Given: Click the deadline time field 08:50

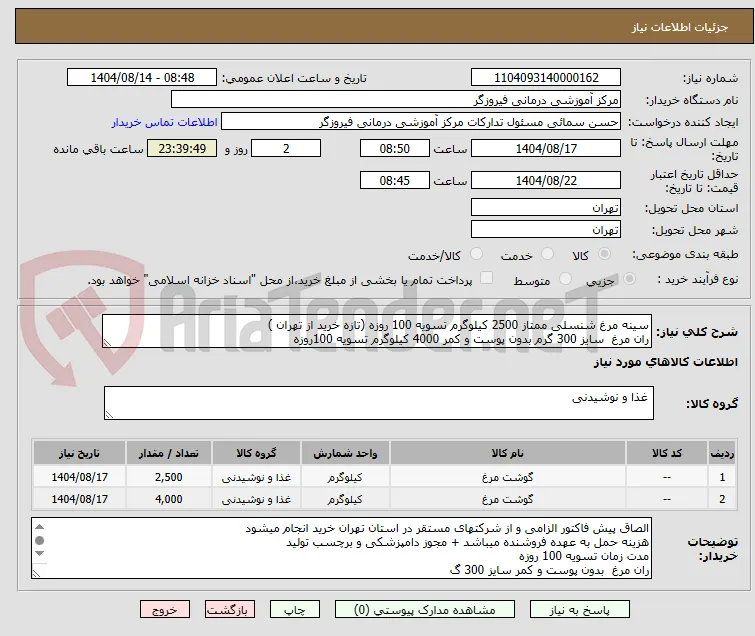Looking at the screenshot, I should 395,148.
